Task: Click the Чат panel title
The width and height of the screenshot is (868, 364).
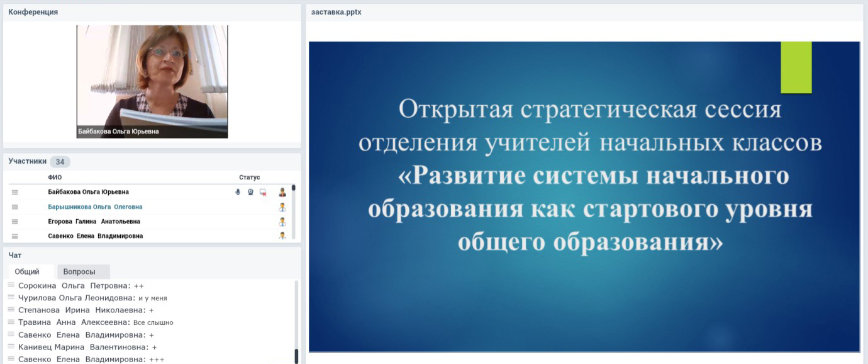Action: pos(15,255)
